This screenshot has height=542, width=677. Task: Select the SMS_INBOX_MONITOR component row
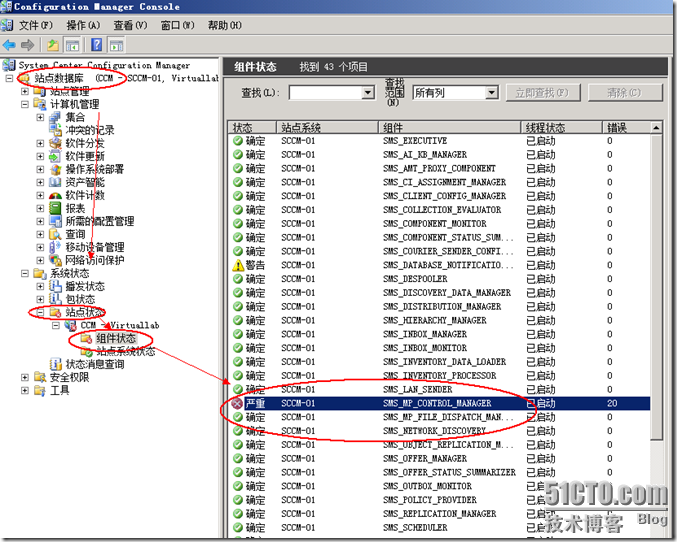(439, 348)
